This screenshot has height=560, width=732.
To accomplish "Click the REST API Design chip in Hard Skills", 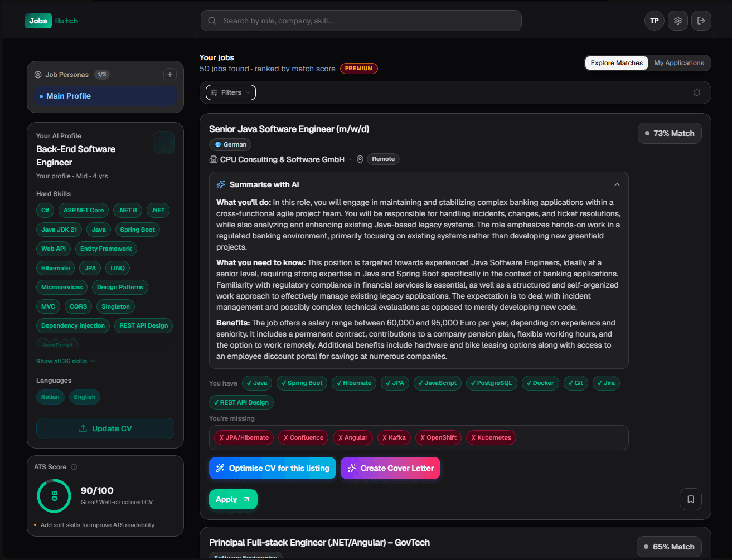I will [x=143, y=325].
